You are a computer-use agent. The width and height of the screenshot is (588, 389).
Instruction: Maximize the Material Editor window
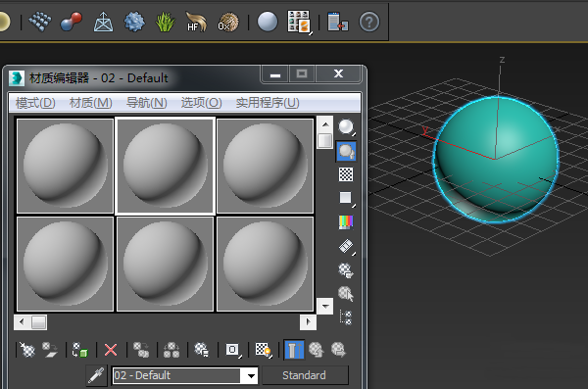[302, 73]
